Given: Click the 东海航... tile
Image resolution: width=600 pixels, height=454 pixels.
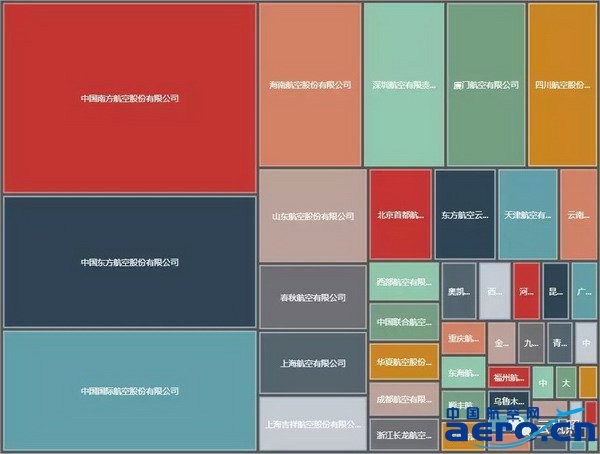Looking at the screenshot, I should pyautogui.click(x=463, y=372).
